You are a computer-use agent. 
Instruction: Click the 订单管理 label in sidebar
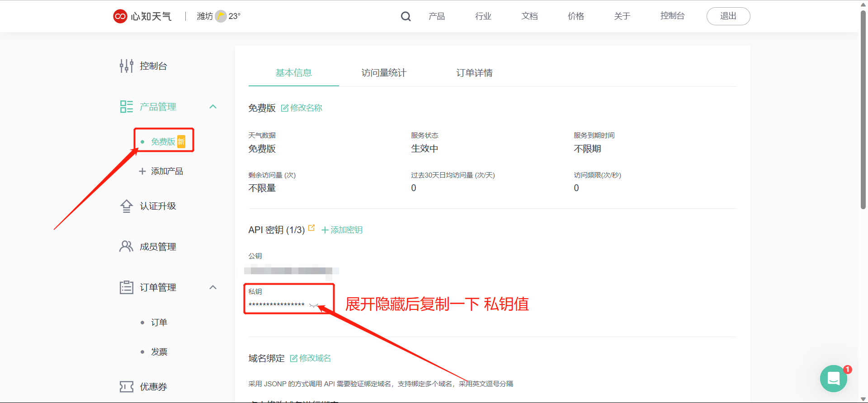coord(158,287)
